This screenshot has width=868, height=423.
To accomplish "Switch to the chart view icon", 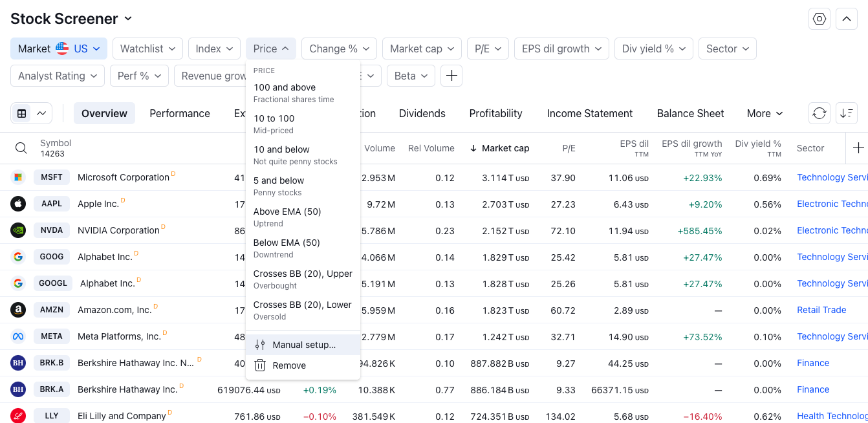I will (41, 113).
